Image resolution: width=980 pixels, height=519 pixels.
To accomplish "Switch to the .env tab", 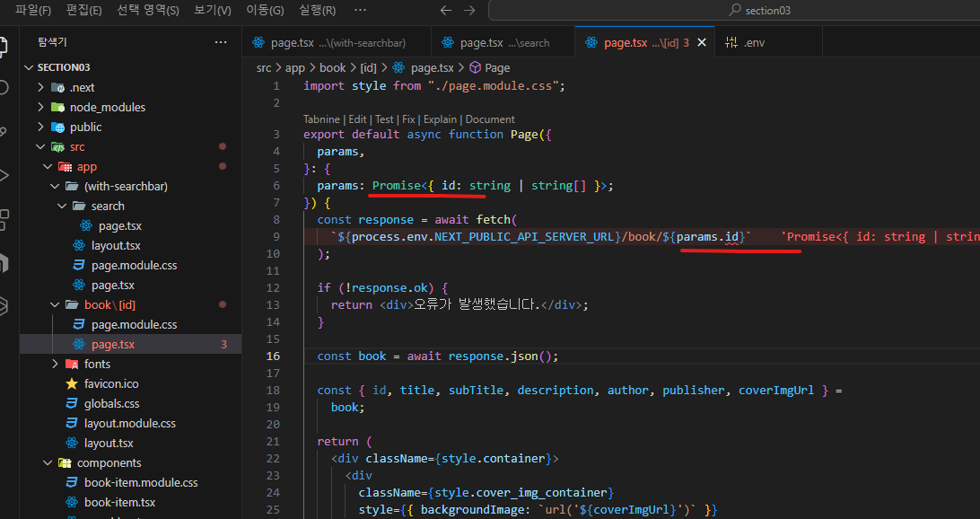I will pyautogui.click(x=769, y=42).
